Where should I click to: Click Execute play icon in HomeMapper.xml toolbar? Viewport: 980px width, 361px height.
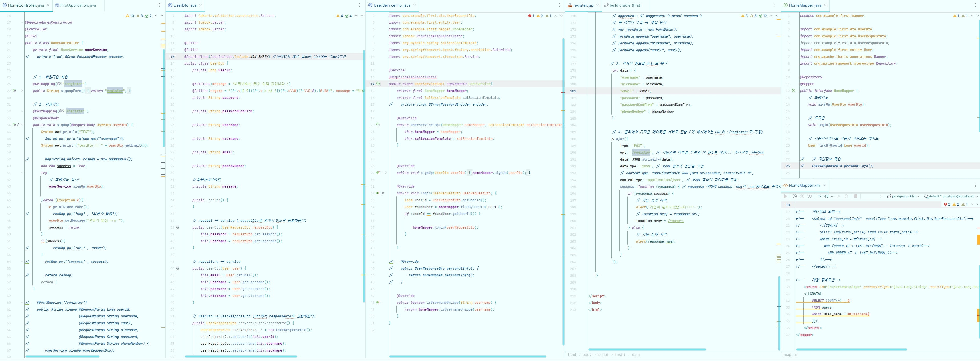(785, 196)
